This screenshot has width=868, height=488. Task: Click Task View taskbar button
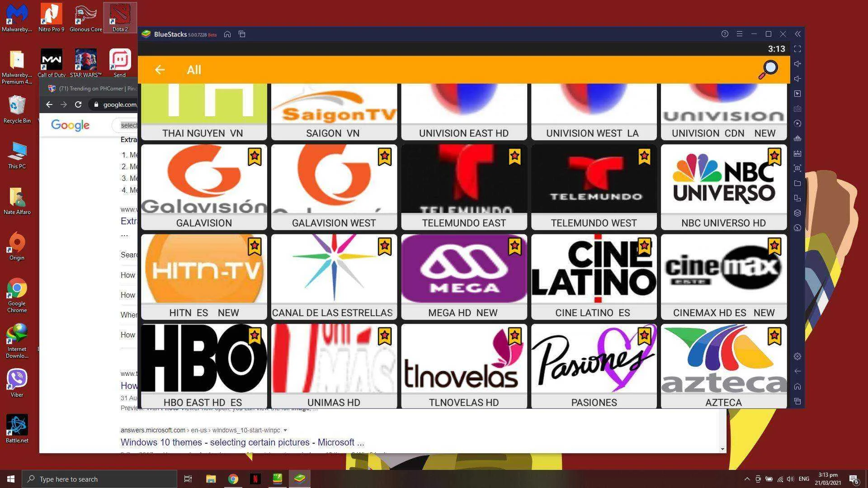coord(188,479)
